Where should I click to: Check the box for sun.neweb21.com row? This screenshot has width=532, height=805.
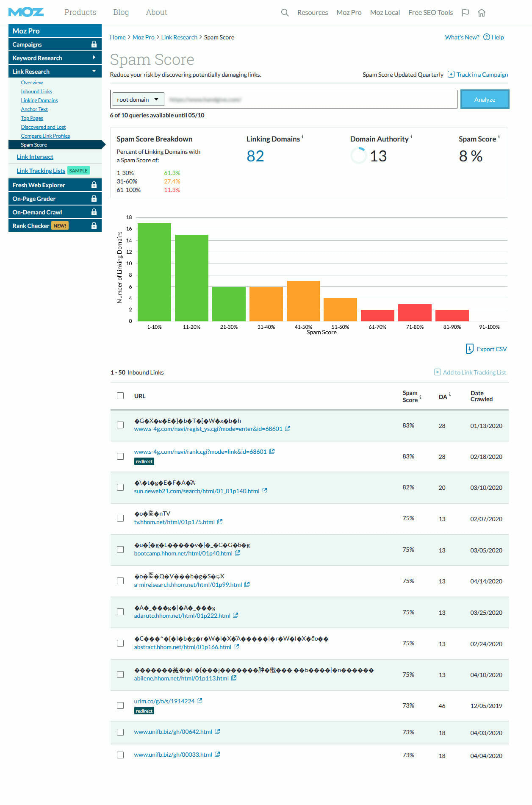click(x=120, y=487)
